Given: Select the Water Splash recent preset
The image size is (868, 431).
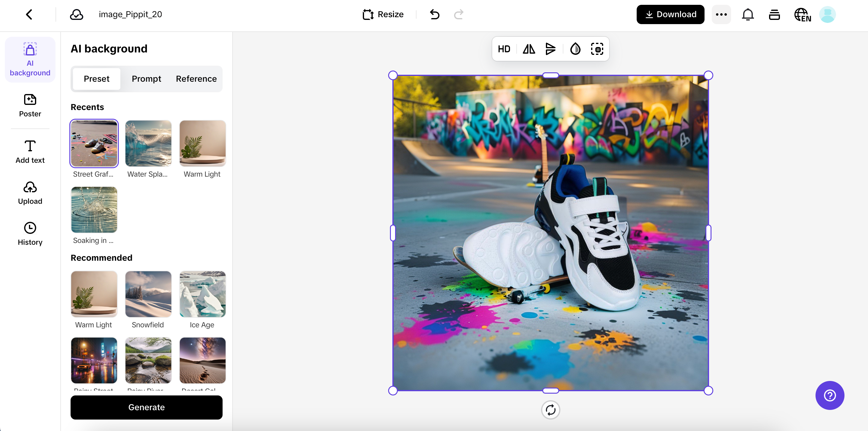Looking at the screenshot, I should (148, 143).
